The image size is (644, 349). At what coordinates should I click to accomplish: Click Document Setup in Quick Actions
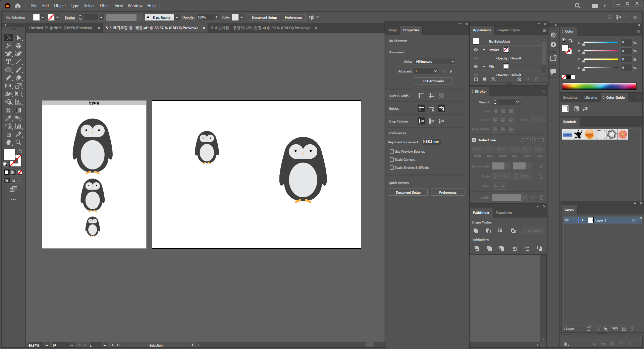(408, 193)
